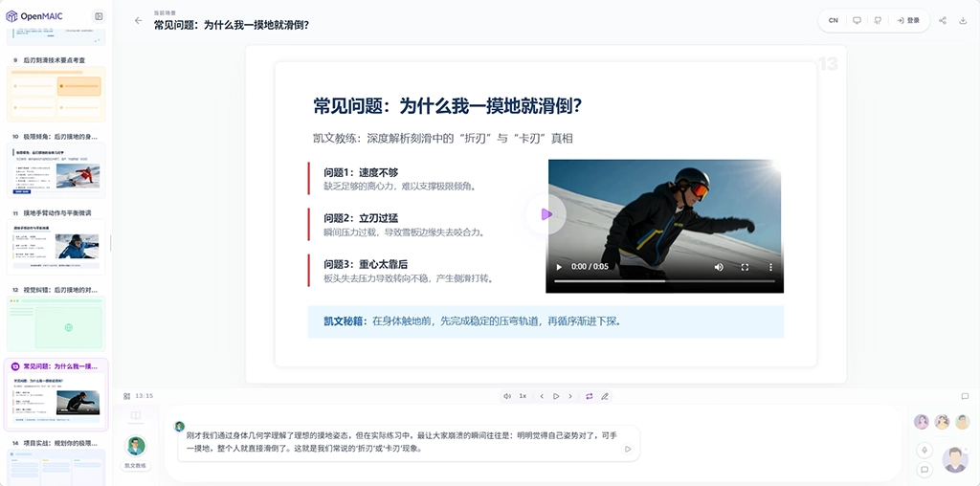Go to the next slide with right chevron
Image resolution: width=980 pixels, height=486 pixels.
click(571, 396)
